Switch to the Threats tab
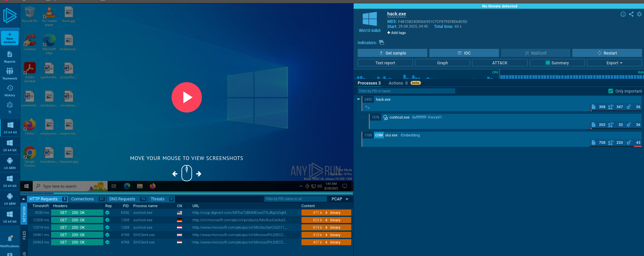Image resolution: width=644 pixels, height=256 pixels. click(x=162, y=199)
